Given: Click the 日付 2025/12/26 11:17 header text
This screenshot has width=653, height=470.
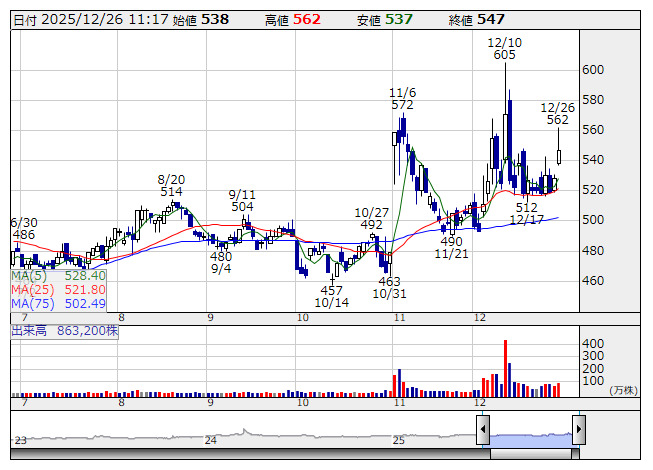Looking at the screenshot, I should pyautogui.click(x=91, y=20).
